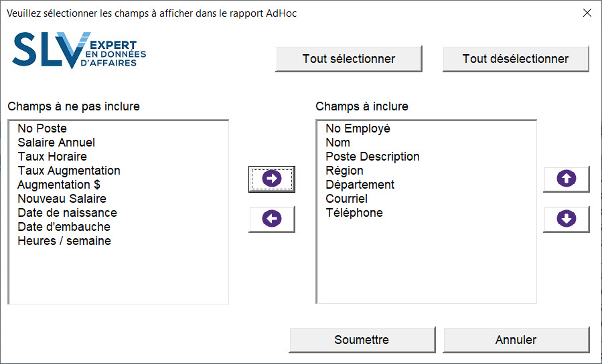Click the down-arrow icon to move field down

click(x=566, y=219)
